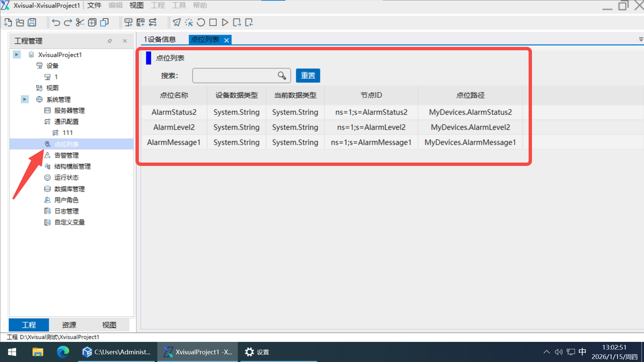Click the add communication config toolbar icon

[152, 22]
